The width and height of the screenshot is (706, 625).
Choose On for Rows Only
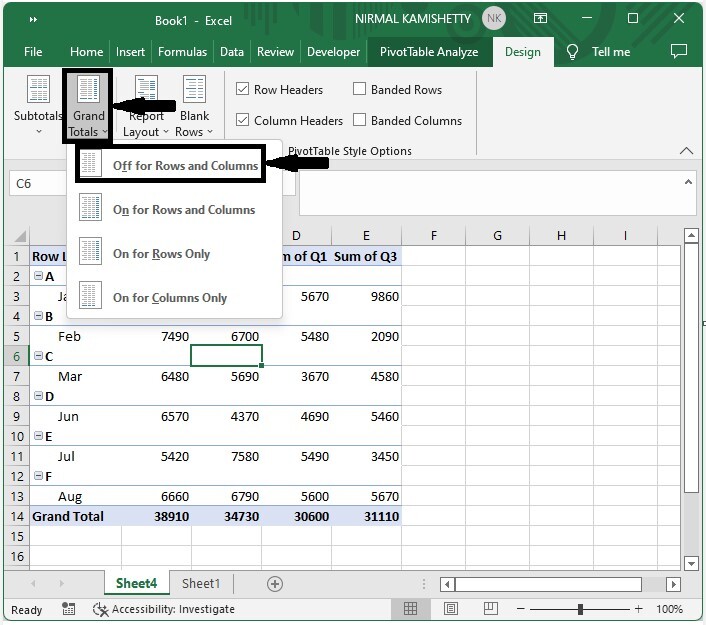(x=174, y=254)
